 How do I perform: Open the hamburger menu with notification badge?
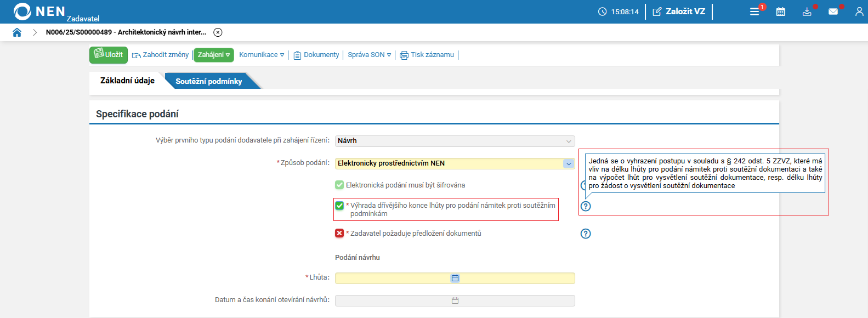pos(754,12)
